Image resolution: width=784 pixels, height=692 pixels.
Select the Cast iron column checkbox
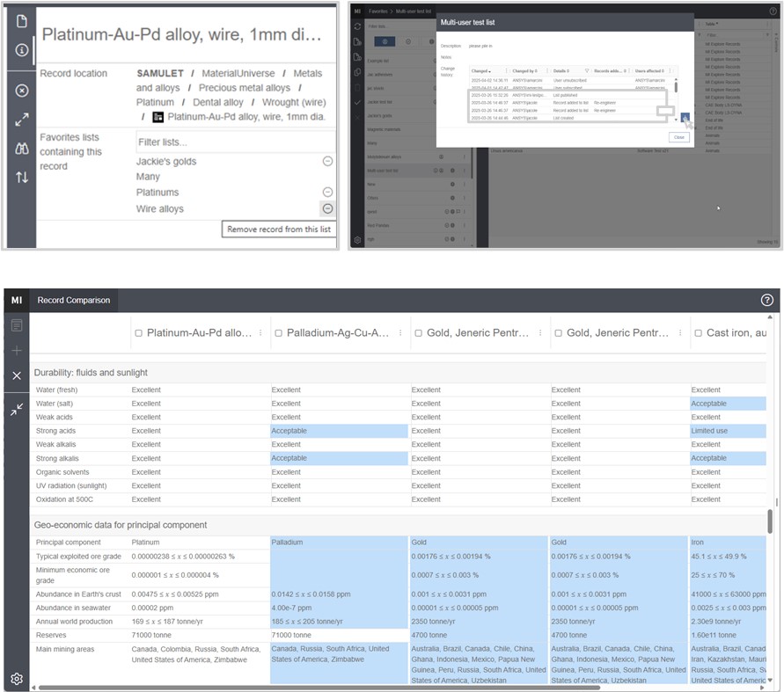point(698,333)
